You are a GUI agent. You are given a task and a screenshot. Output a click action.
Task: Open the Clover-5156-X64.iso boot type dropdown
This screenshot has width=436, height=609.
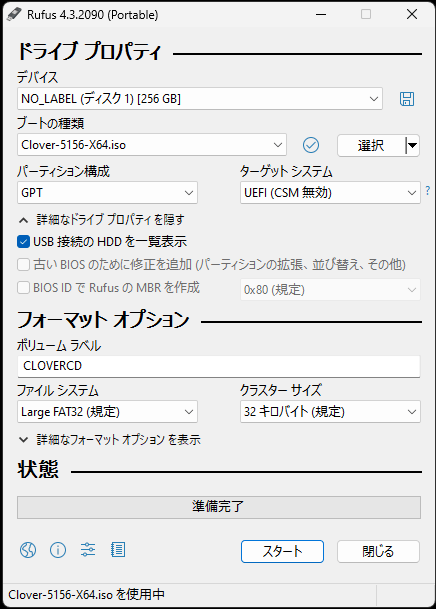[152, 145]
